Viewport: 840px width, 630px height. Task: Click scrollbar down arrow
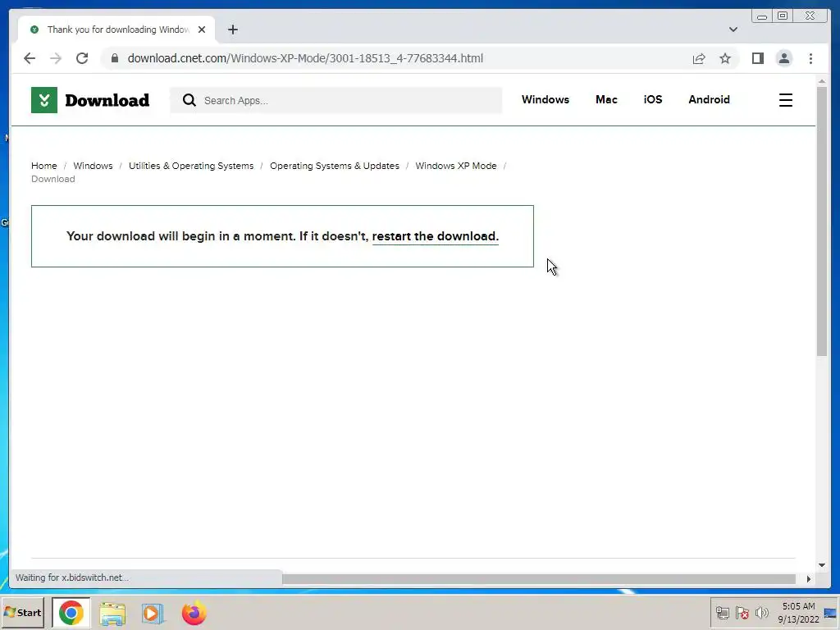pyautogui.click(x=822, y=565)
